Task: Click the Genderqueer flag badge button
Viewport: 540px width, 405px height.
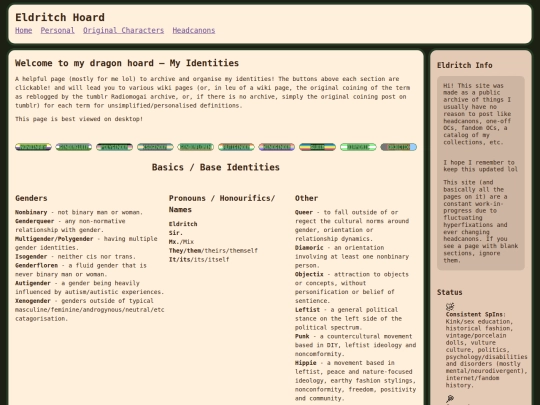Action: [x=74, y=147]
